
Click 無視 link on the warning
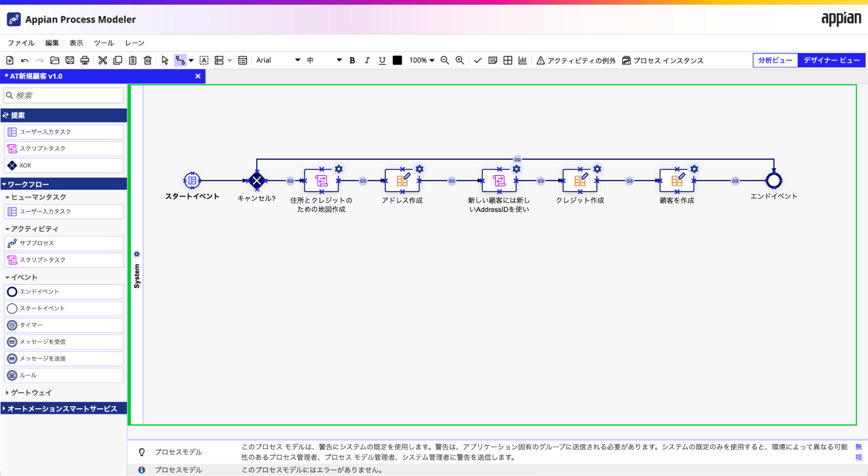[858, 452]
